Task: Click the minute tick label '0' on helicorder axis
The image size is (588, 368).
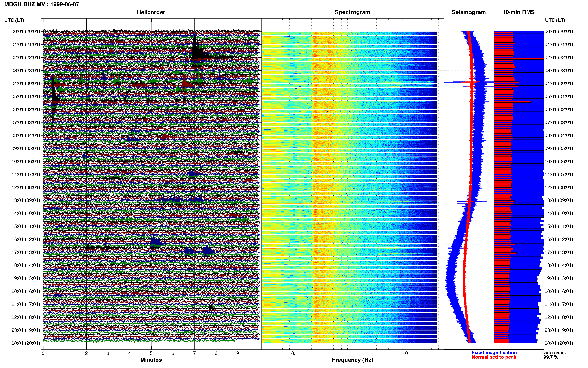Action: [43, 353]
